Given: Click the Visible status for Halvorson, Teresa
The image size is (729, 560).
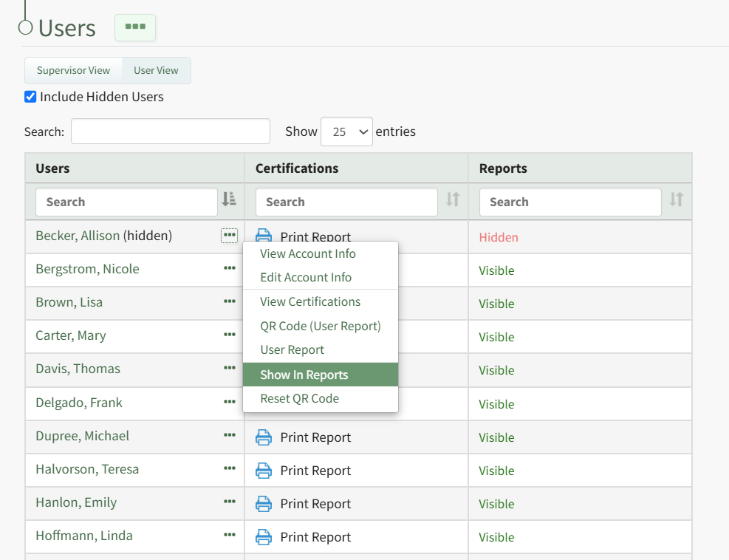Looking at the screenshot, I should click(496, 471).
